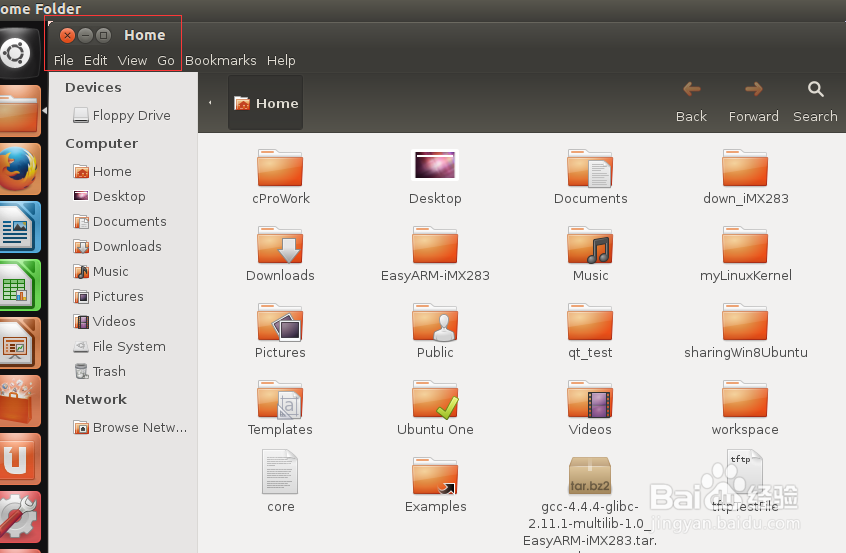Open the Edit menu
Screen dimensions: 846x553
coord(95,60)
